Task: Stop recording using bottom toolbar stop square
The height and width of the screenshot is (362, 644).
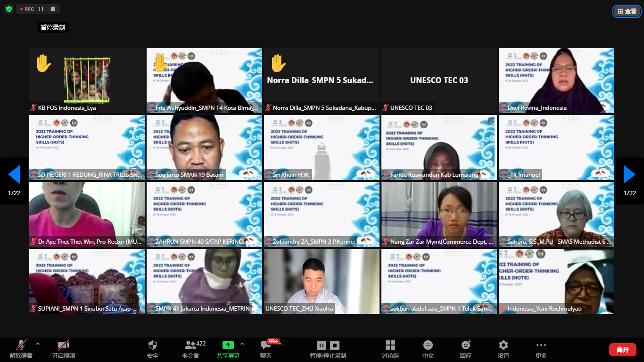Action: 335,345
